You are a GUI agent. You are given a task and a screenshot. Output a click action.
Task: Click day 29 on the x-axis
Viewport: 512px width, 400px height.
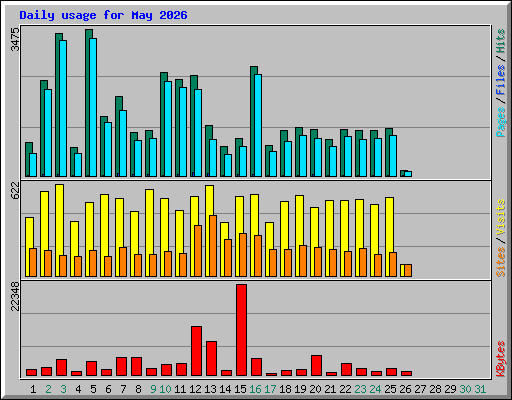(x=450, y=389)
